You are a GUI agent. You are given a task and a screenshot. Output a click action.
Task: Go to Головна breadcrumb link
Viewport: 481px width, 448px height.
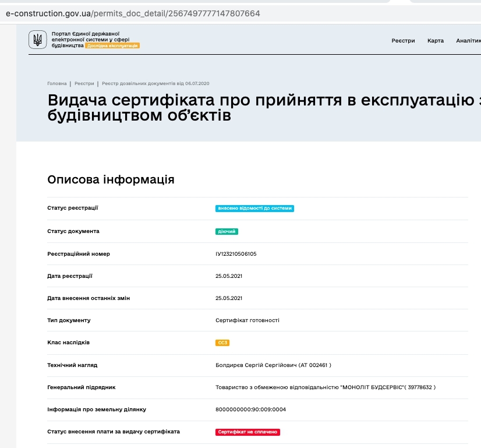56,83
